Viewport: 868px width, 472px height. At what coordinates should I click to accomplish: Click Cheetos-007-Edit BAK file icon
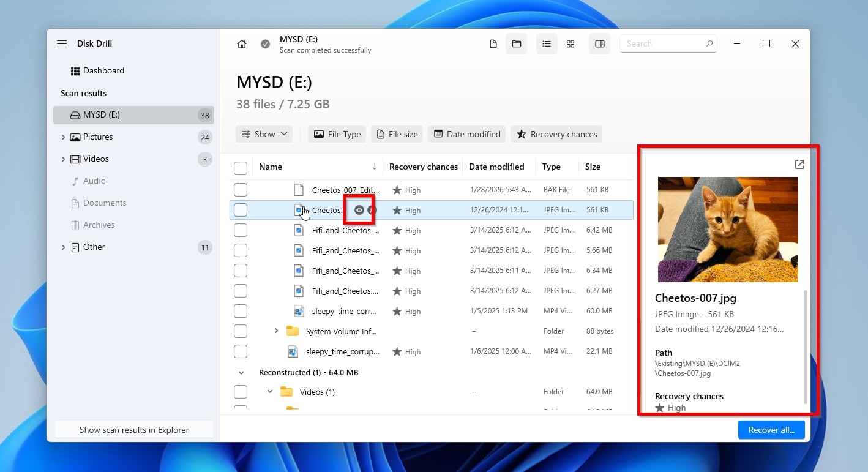click(x=298, y=190)
